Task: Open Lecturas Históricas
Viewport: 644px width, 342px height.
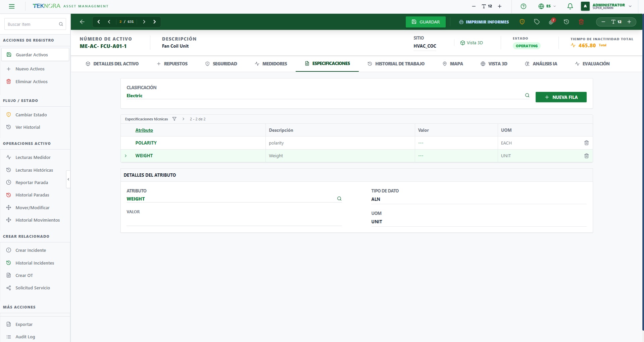Action: coord(34,170)
